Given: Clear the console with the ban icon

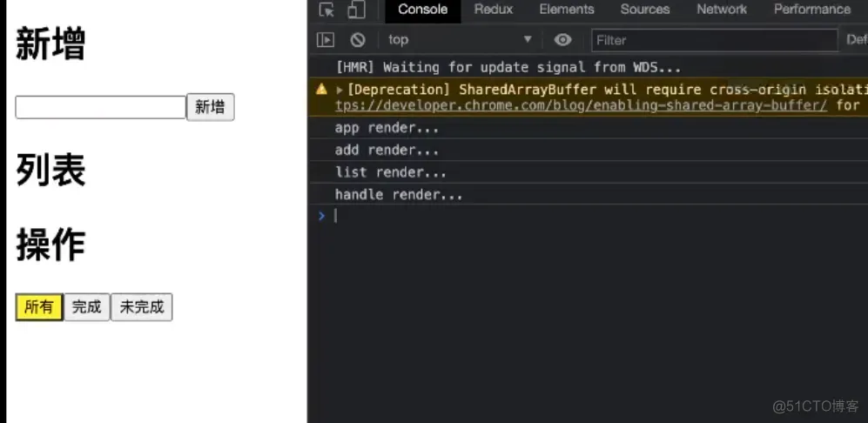Looking at the screenshot, I should pyautogui.click(x=358, y=40).
